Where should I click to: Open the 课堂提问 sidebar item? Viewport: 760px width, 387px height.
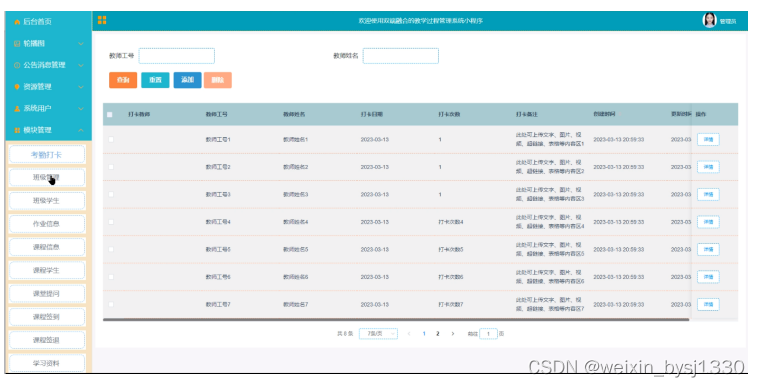(47, 294)
